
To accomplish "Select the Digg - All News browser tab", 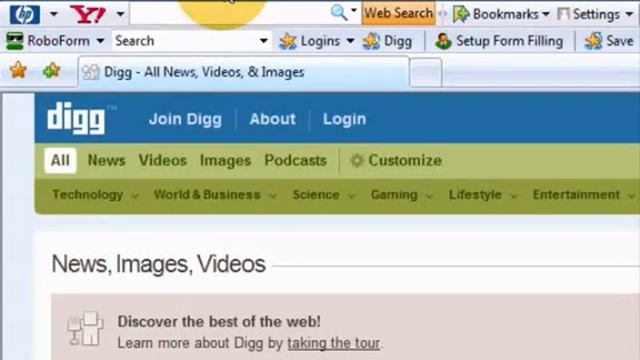I will (x=243, y=72).
